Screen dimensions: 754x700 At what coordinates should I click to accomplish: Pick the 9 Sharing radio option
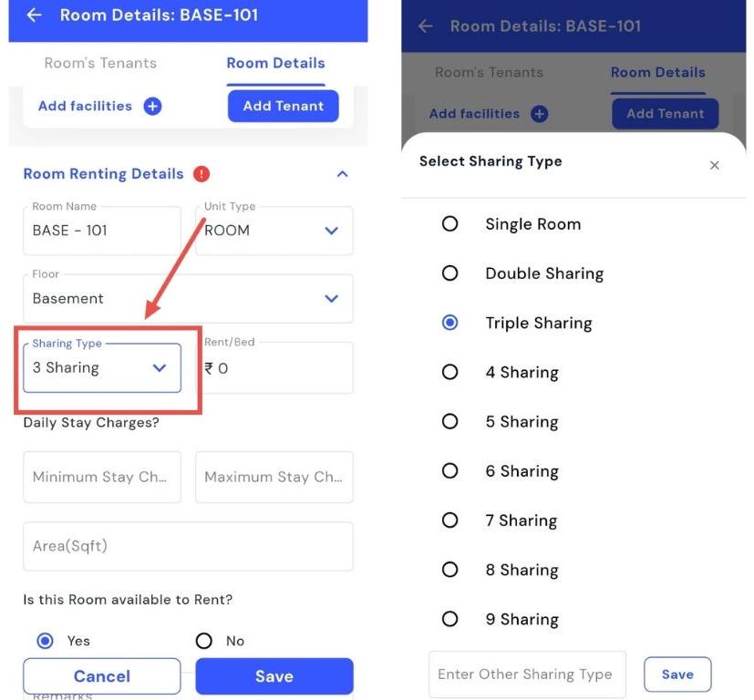[x=449, y=619]
